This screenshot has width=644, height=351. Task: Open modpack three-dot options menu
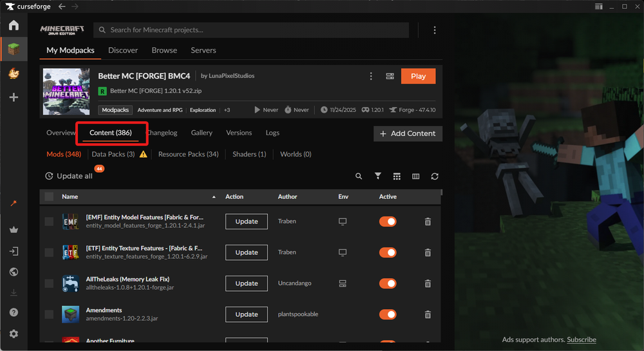(371, 77)
